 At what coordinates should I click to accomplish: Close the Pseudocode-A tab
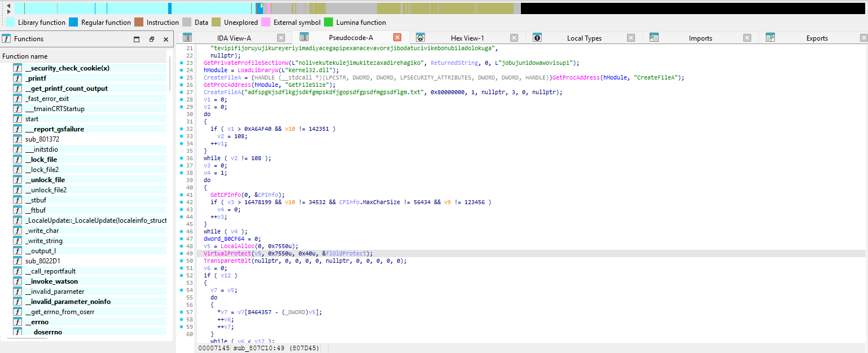pos(397,37)
